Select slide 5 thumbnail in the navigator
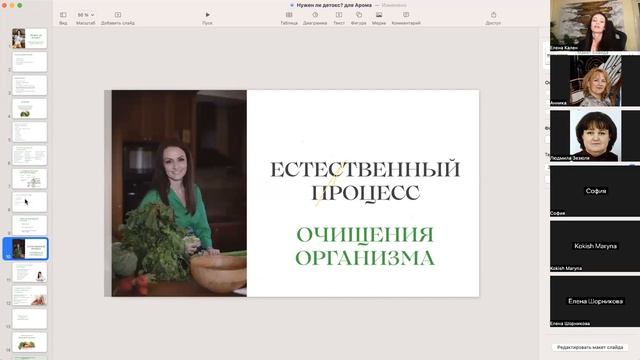 pyautogui.click(x=29, y=132)
